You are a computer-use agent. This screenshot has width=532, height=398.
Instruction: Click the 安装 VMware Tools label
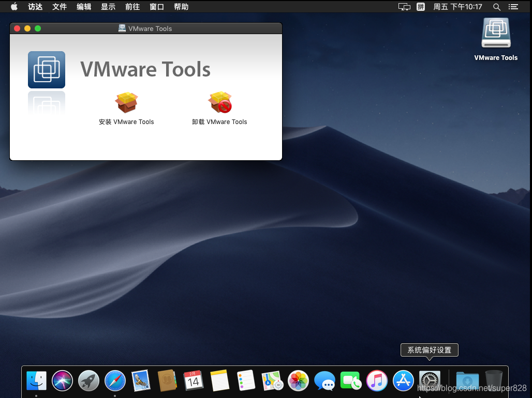coord(126,121)
